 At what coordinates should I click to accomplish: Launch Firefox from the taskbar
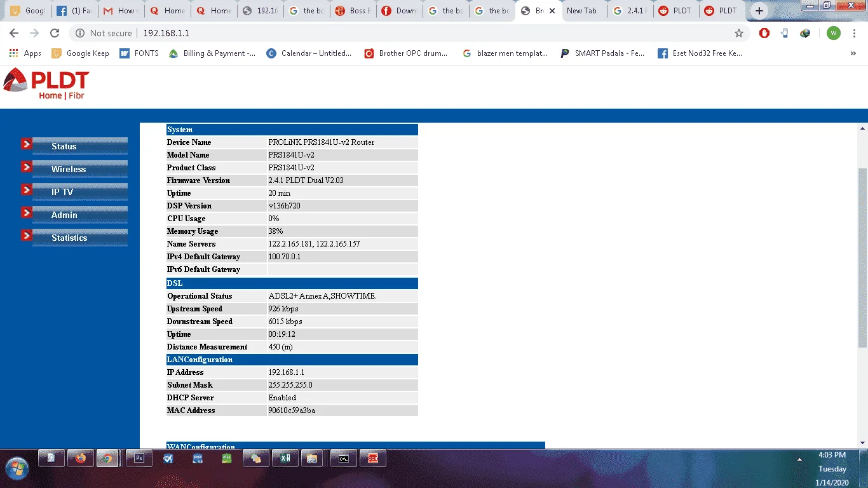pyautogui.click(x=80, y=458)
